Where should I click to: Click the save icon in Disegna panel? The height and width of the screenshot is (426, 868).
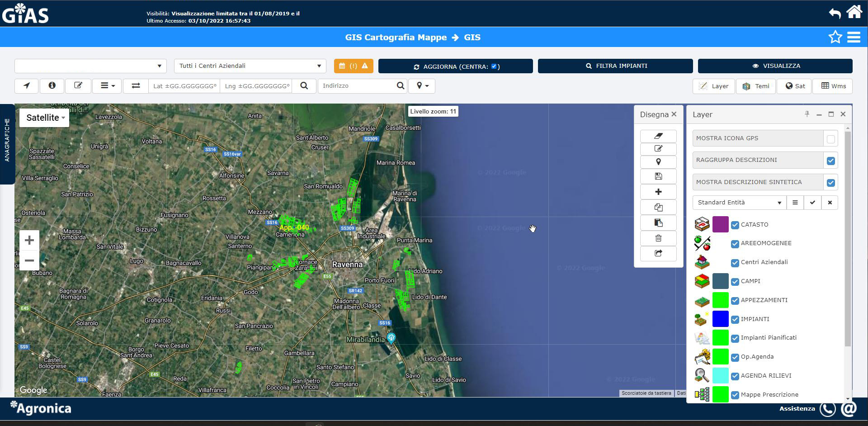click(x=658, y=176)
